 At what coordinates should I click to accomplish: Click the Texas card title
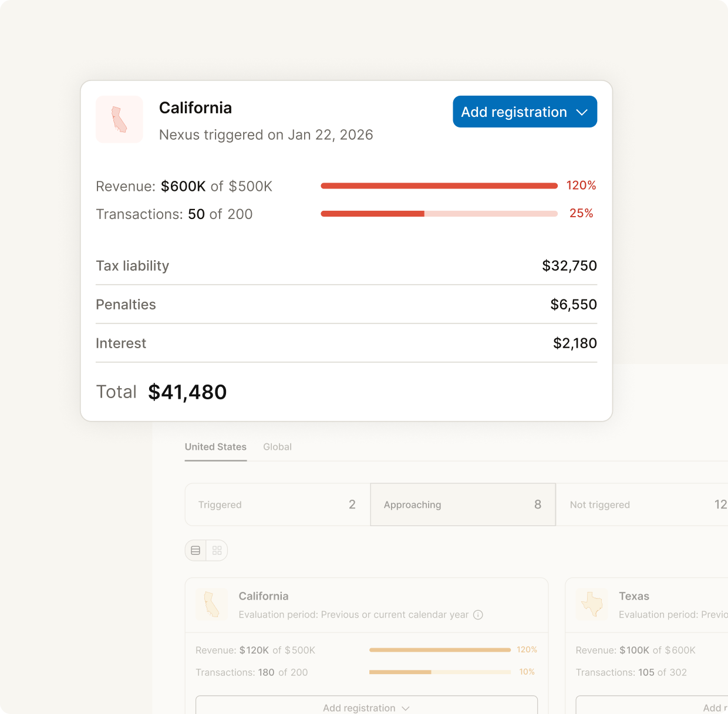(633, 596)
